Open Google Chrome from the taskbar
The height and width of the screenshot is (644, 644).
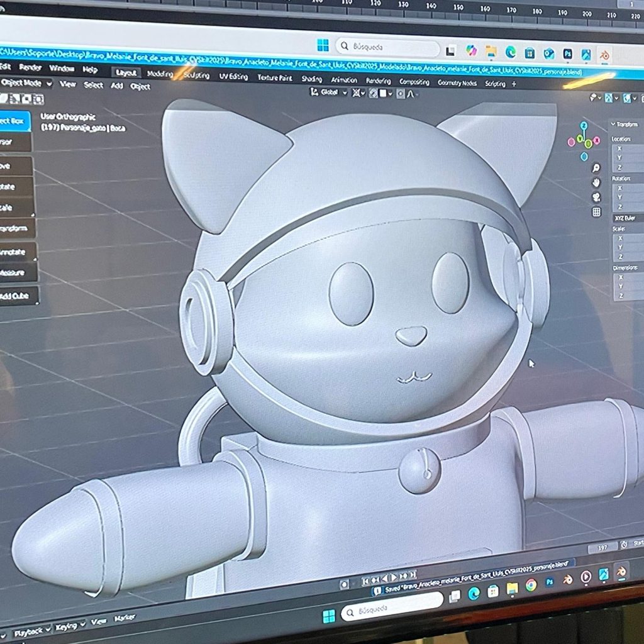tap(531, 585)
